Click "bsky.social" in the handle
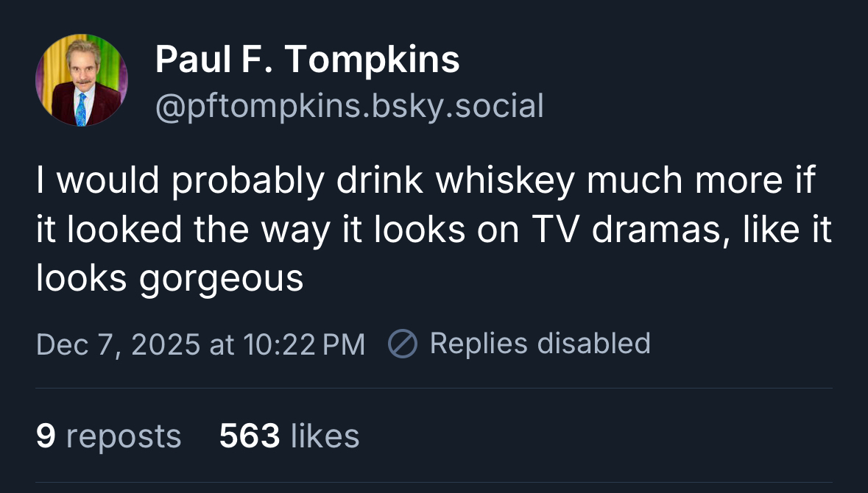 (456, 106)
